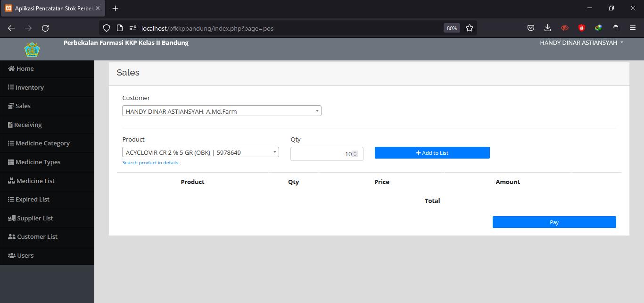
Task: Click the Total label
Action: pos(432,201)
